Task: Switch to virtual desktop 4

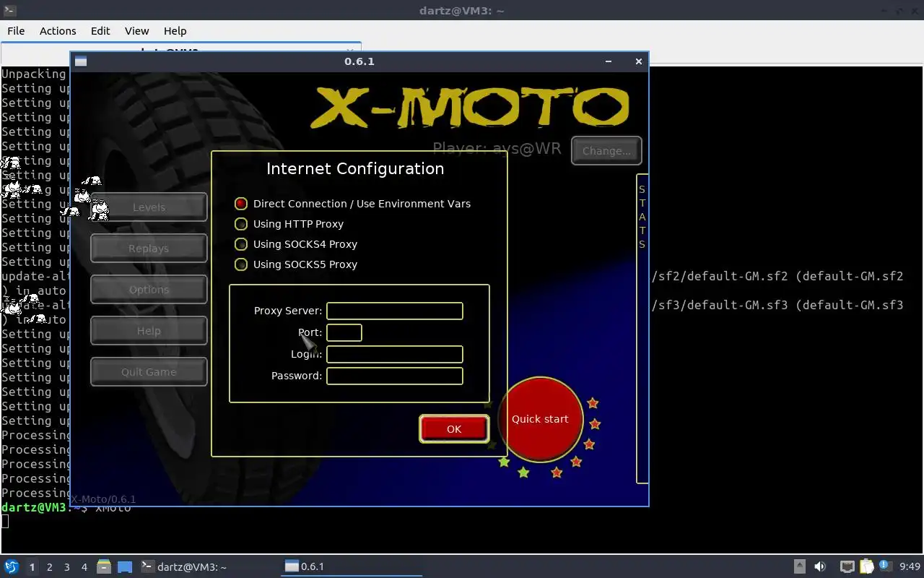Action: 84,567
